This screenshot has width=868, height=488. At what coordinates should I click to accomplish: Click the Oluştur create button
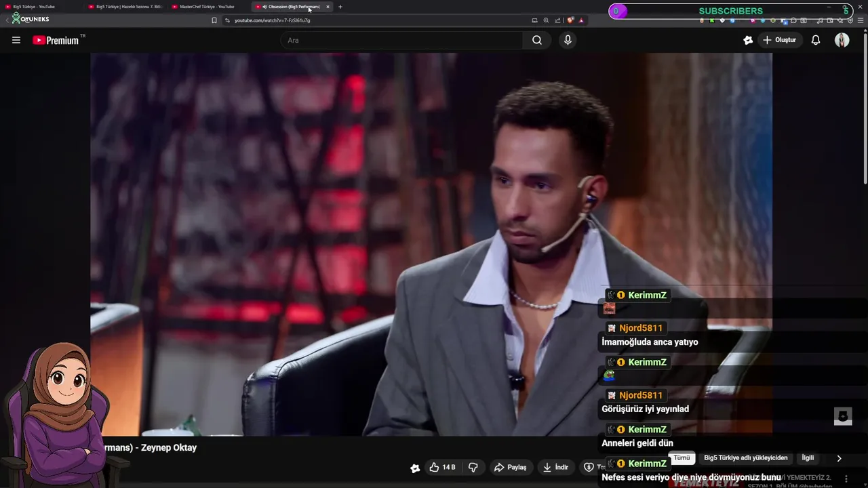point(779,40)
